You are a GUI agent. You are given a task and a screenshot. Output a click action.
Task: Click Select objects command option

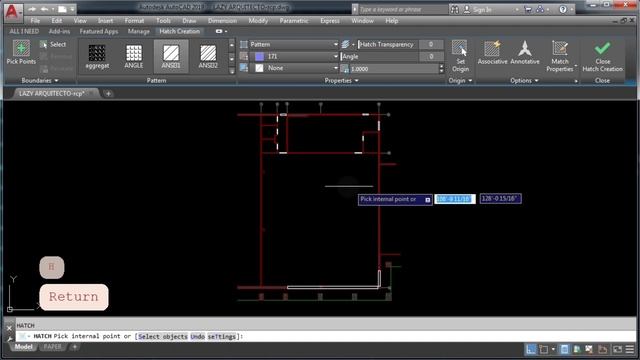tap(163, 336)
